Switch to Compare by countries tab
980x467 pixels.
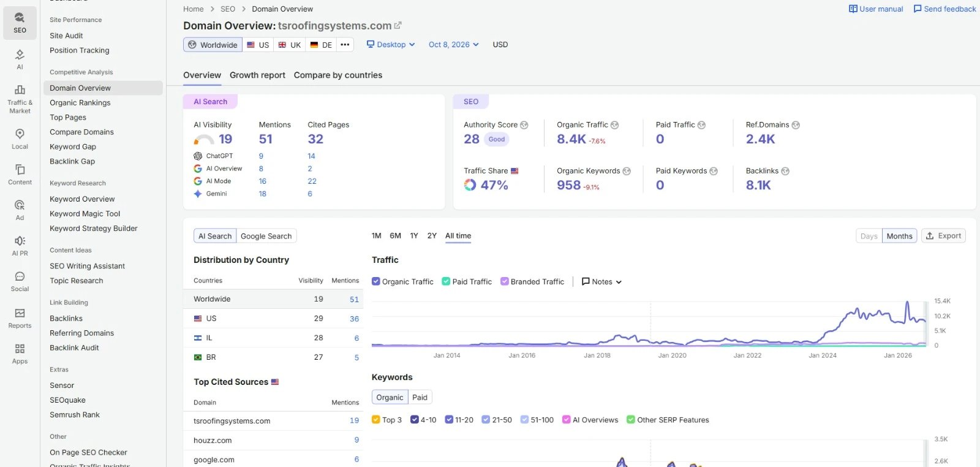tap(338, 75)
